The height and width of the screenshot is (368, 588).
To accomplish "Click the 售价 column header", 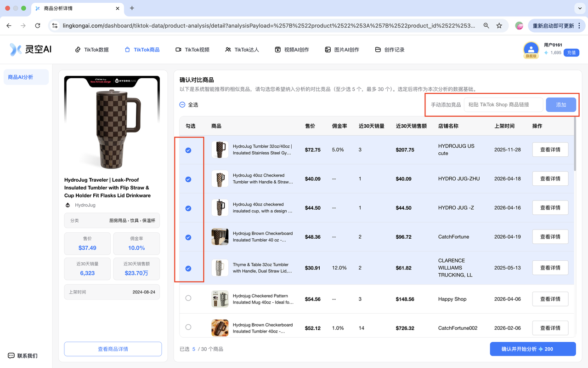I will click(x=310, y=126).
